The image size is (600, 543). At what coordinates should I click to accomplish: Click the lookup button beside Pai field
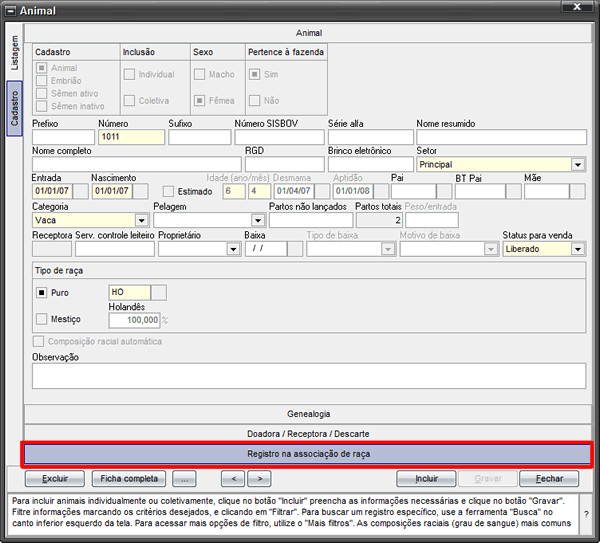pyautogui.click(x=444, y=191)
